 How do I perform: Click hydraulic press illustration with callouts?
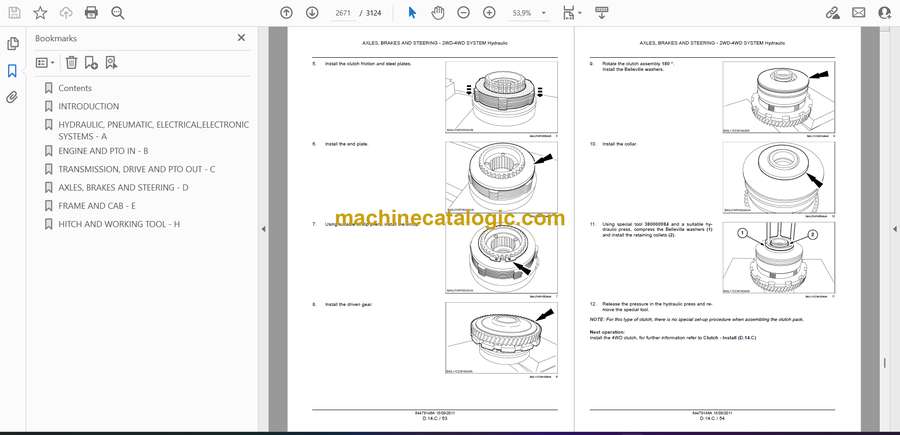click(x=779, y=258)
